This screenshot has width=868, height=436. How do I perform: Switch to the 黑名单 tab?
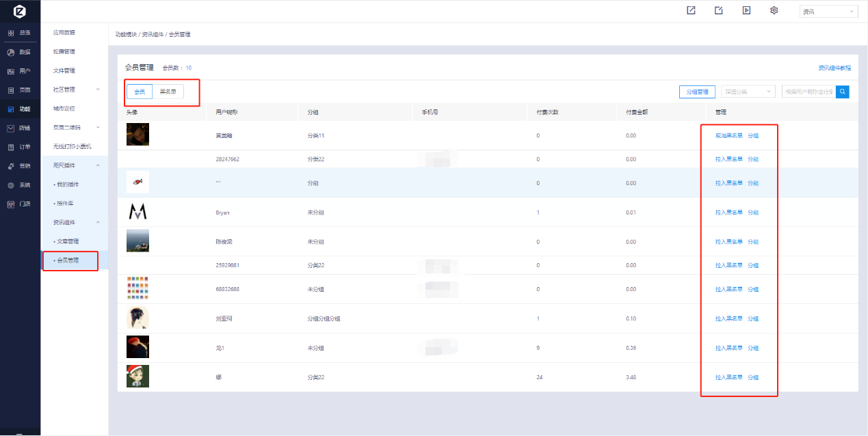[x=168, y=92]
